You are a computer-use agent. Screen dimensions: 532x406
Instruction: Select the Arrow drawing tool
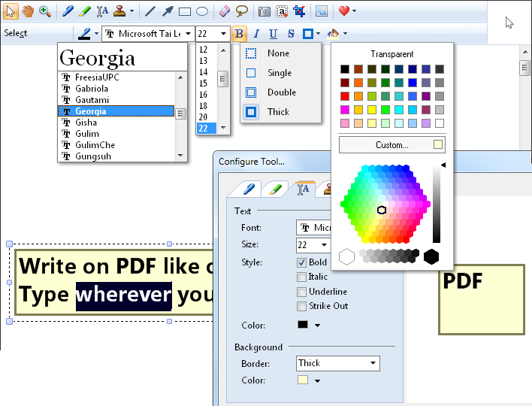click(168, 11)
